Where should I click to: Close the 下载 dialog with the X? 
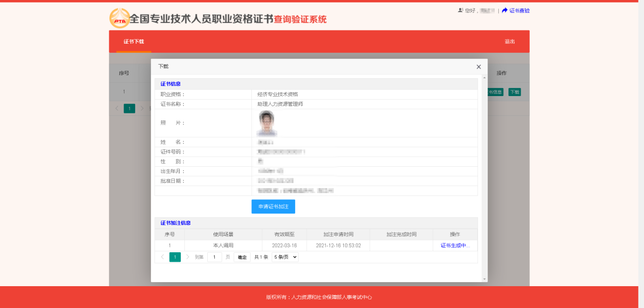(x=478, y=67)
